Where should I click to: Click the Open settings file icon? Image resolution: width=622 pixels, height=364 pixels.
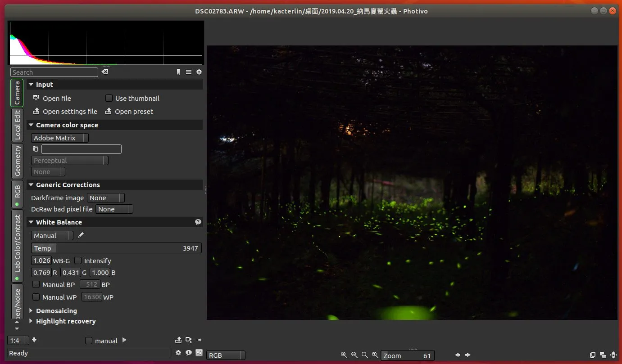36,111
